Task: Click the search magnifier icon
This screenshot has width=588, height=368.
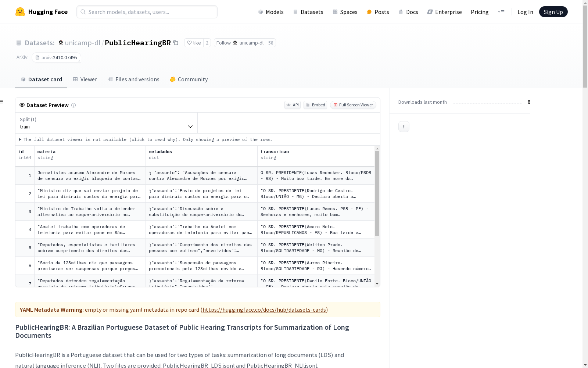Action: pos(83,12)
